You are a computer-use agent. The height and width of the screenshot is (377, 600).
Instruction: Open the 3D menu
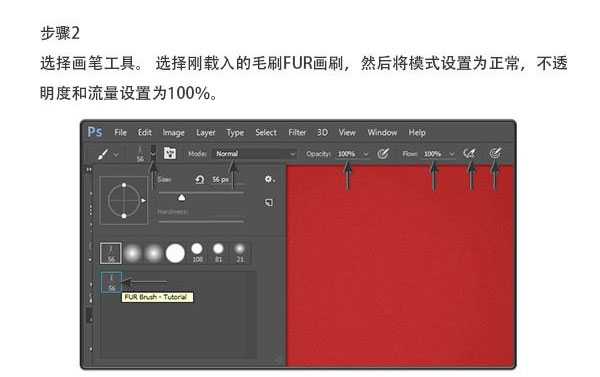(x=322, y=132)
